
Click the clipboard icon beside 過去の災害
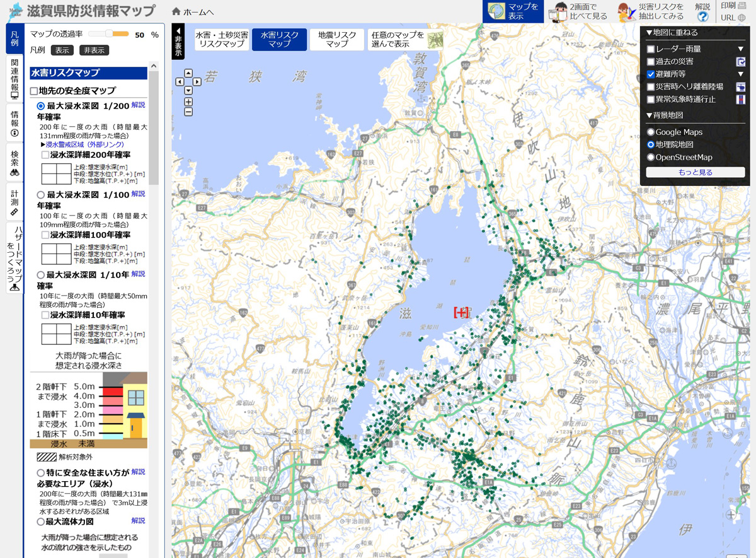coord(740,61)
